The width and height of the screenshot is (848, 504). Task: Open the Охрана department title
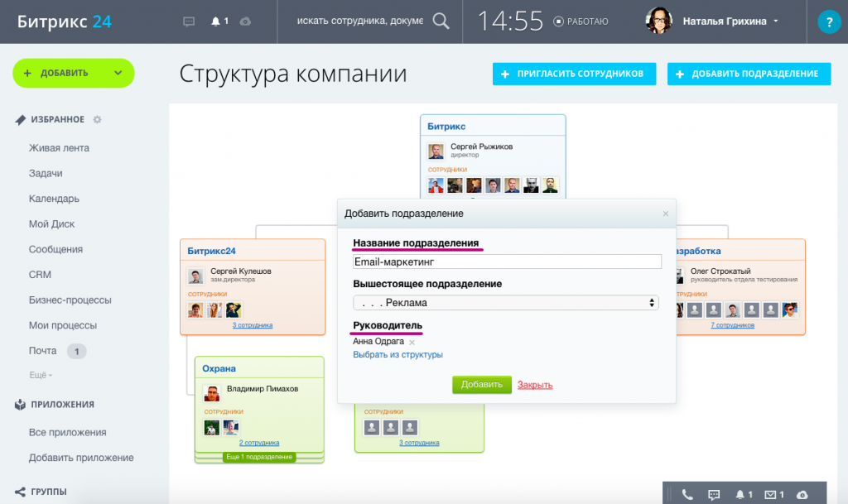(219, 368)
